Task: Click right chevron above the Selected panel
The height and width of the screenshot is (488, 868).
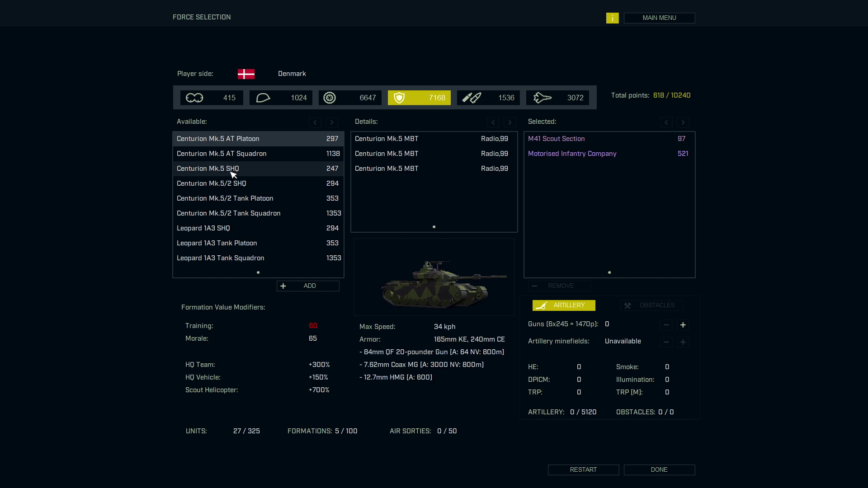Action: click(x=683, y=122)
